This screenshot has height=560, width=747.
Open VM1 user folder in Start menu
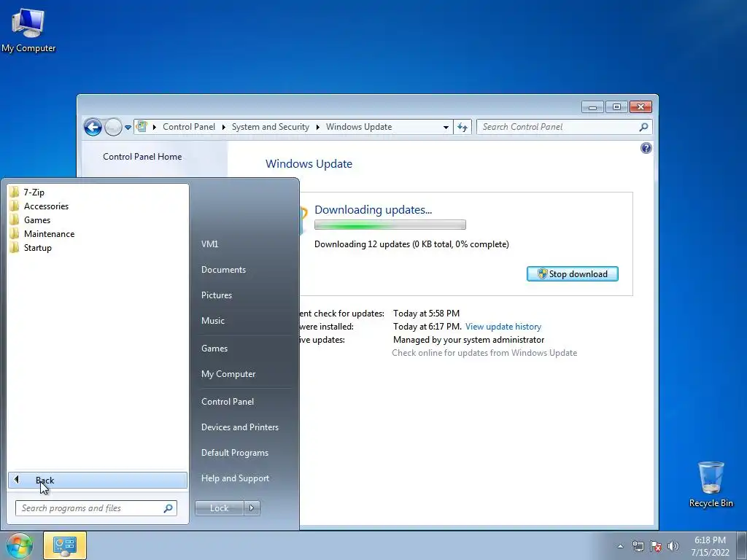[x=209, y=244]
